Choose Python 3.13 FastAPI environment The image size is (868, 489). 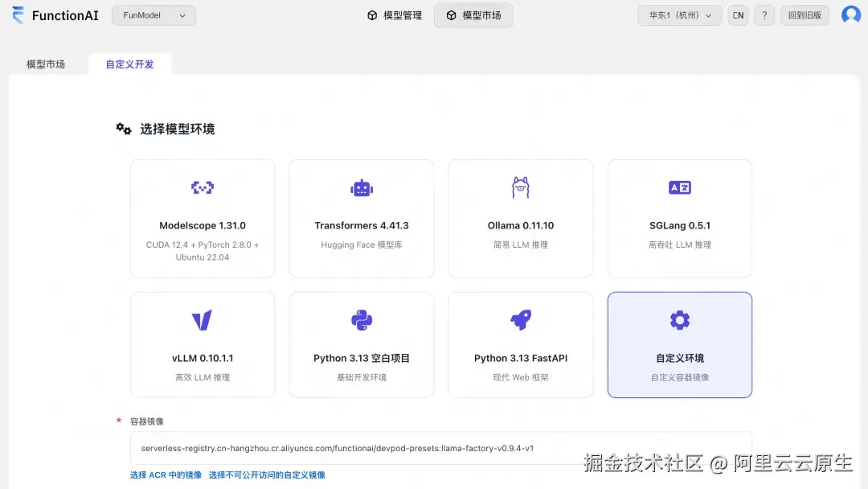pyautogui.click(x=520, y=345)
